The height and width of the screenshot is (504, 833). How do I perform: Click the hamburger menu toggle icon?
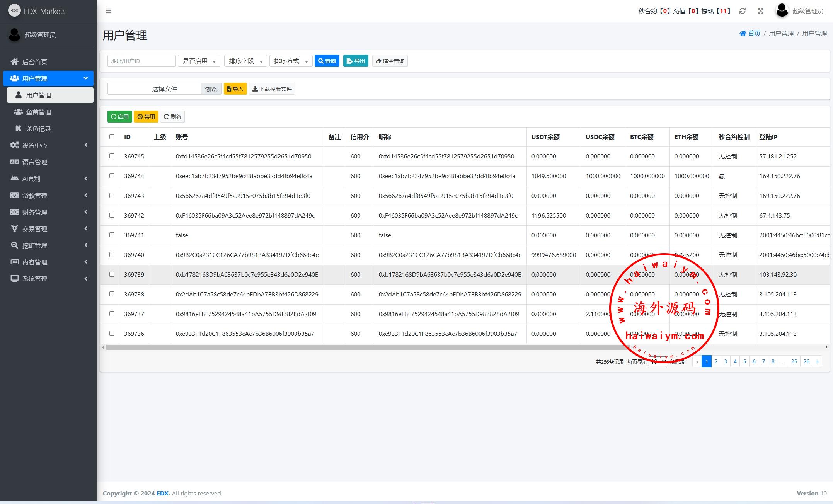click(x=109, y=11)
